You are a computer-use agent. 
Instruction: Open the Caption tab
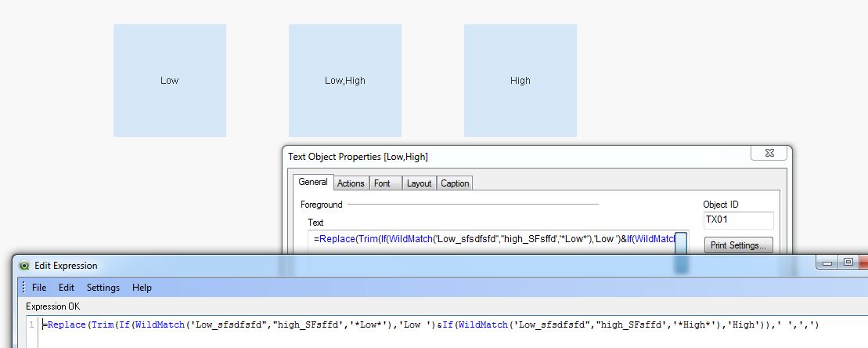(455, 183)
